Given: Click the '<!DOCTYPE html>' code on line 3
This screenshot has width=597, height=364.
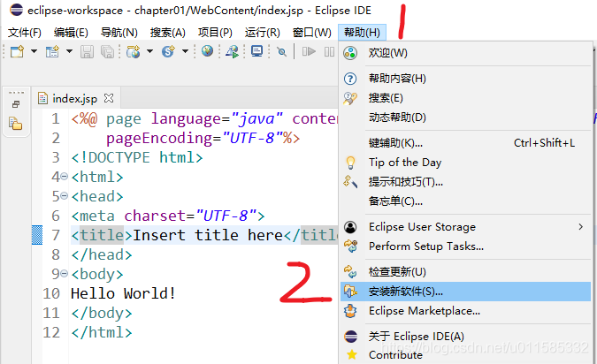Looking at the screenshot, I should coord(137,157).
